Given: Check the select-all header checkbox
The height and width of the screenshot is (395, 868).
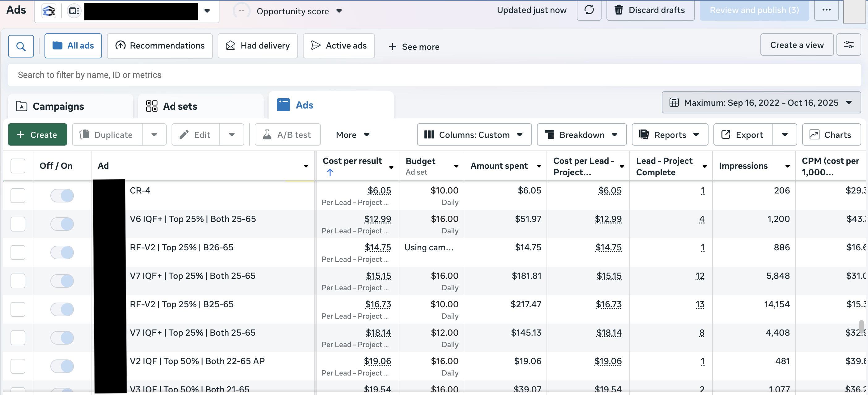Looking at the screenshot, I should 18,166.
